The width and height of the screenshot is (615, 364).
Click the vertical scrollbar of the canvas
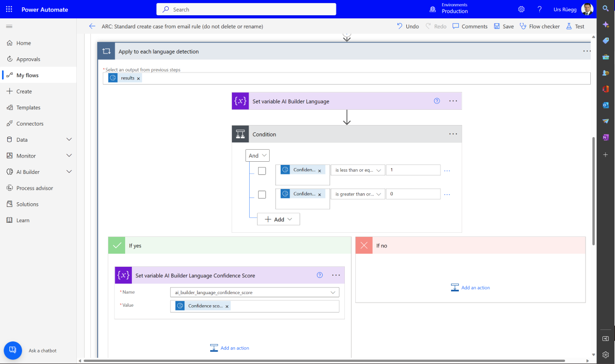(x=593, y=191)
